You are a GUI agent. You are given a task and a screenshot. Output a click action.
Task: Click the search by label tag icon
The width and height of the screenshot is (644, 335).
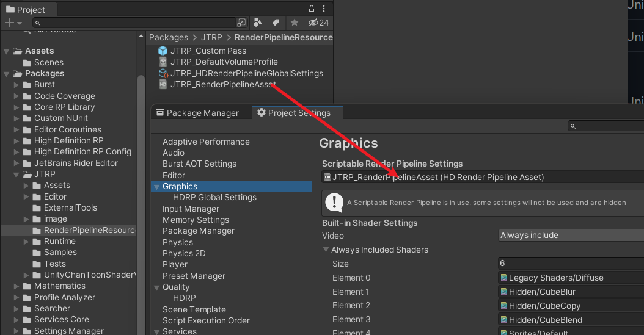point(276,23)
